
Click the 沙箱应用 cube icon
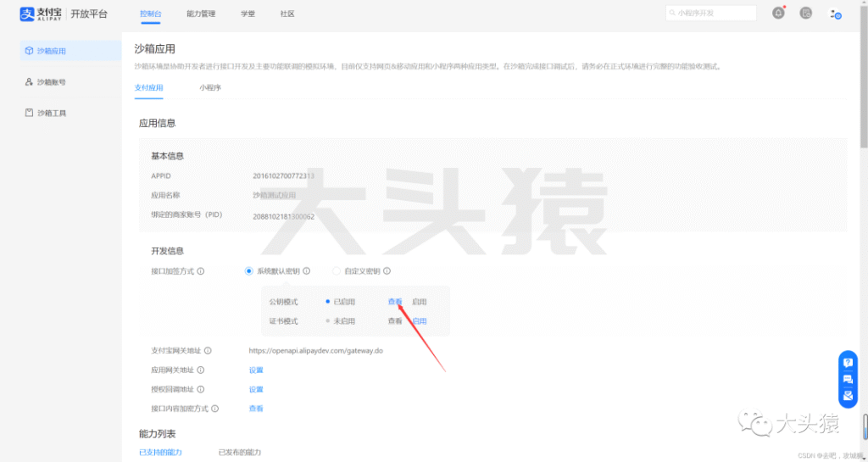(x=29, y=51)
